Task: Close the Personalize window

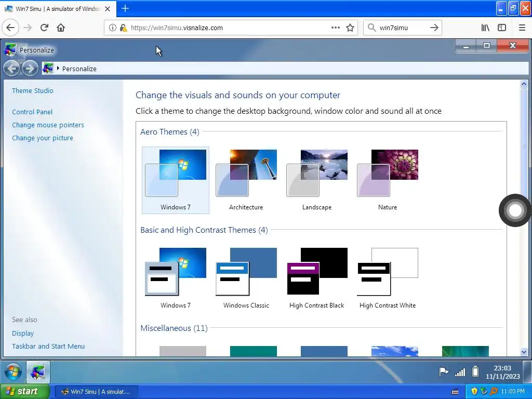Action: [513, 46]
